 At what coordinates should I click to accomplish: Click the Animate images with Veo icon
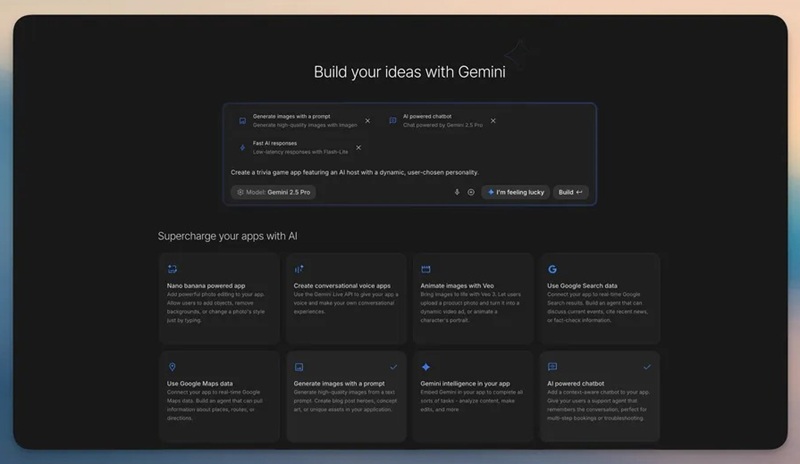(x=425, y=269)
